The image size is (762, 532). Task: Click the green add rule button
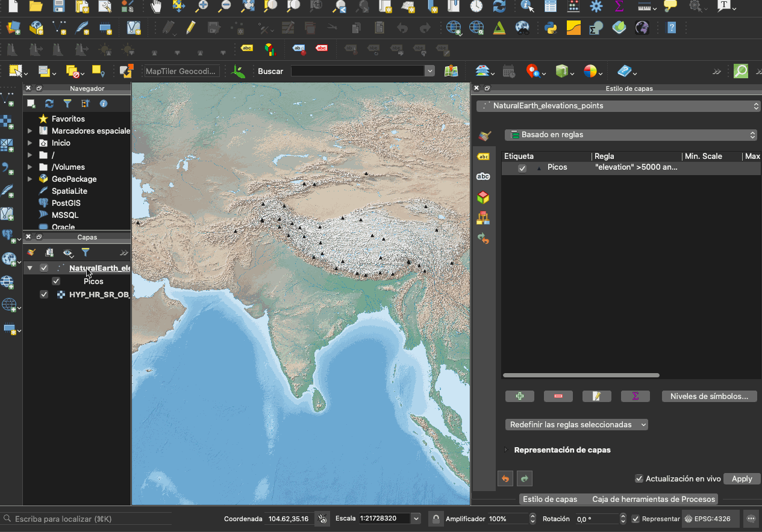click(x=520, y=396)
